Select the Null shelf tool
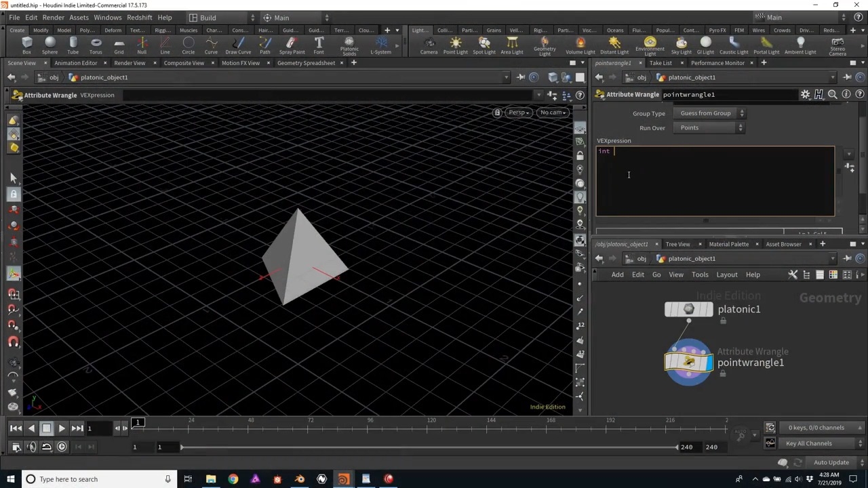The image size is (868, 488). pyautogui.click(x=142, y=45)
